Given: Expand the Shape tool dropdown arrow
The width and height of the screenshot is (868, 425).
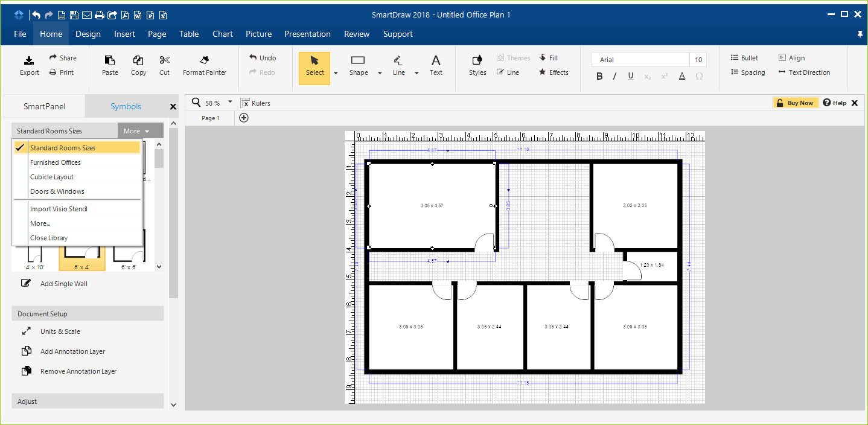Looking at the screenshot, I should 380,73.
